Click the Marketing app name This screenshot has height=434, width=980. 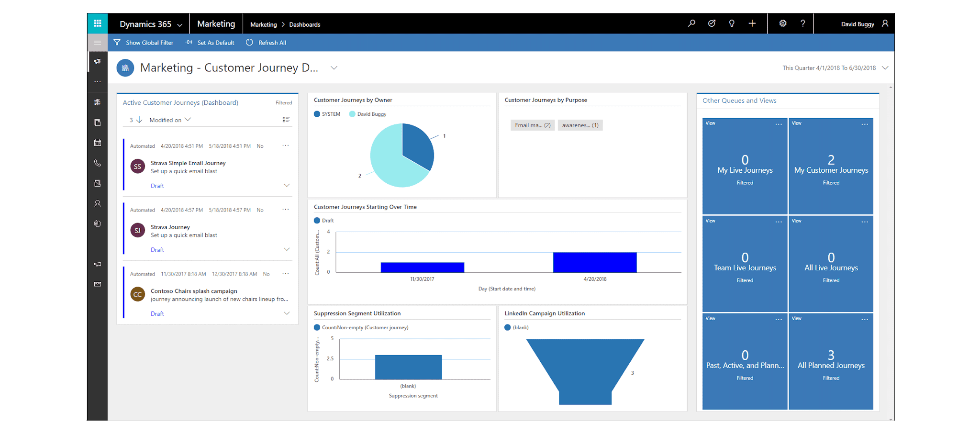[216, 24]
